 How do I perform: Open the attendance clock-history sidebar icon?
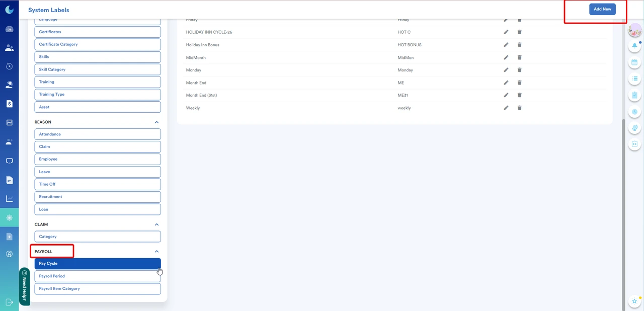9,66
